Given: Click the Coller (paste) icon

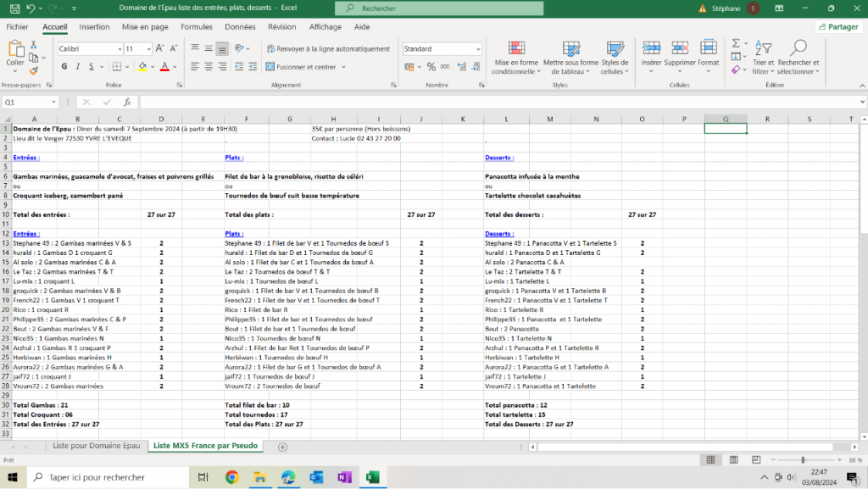Looking at the screenshot, I should click(15, 50).
